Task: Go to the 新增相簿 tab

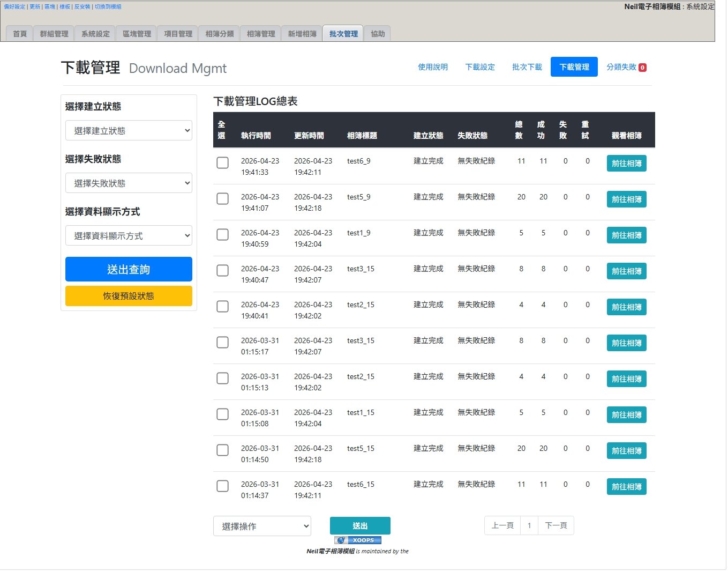Action: pos(302,34)
